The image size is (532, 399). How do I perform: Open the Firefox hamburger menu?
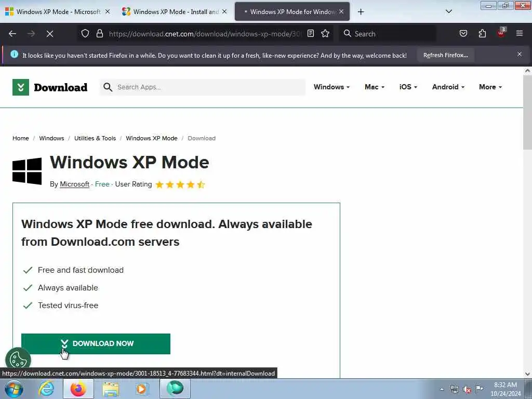click(x=520, y=33)
